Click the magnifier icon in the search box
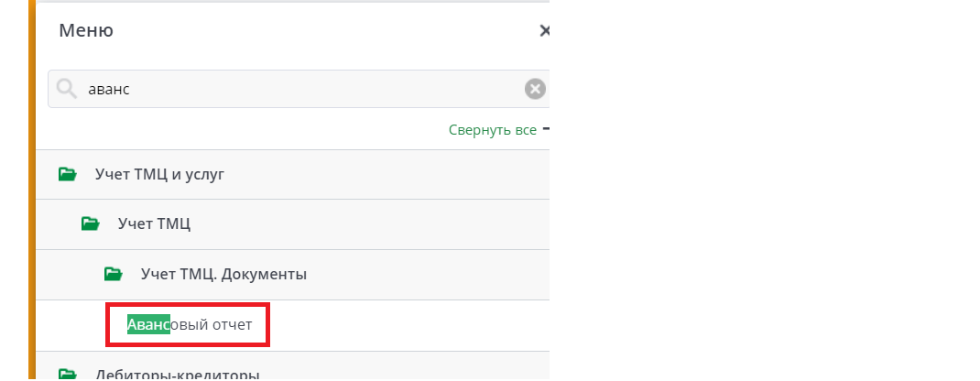Viewport: 980px width, 381px height. [66, 89]
